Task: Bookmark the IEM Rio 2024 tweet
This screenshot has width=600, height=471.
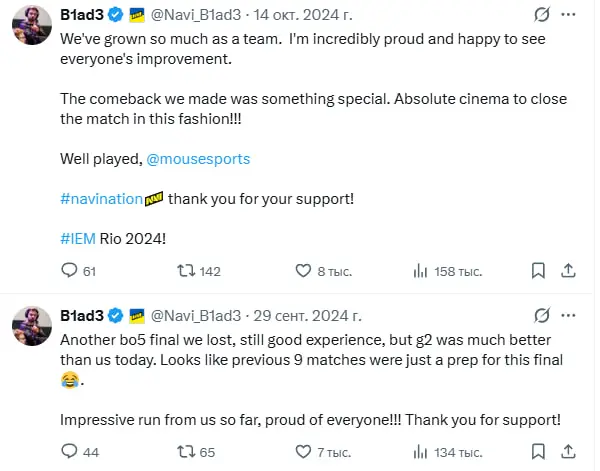Action: [538, 271]
